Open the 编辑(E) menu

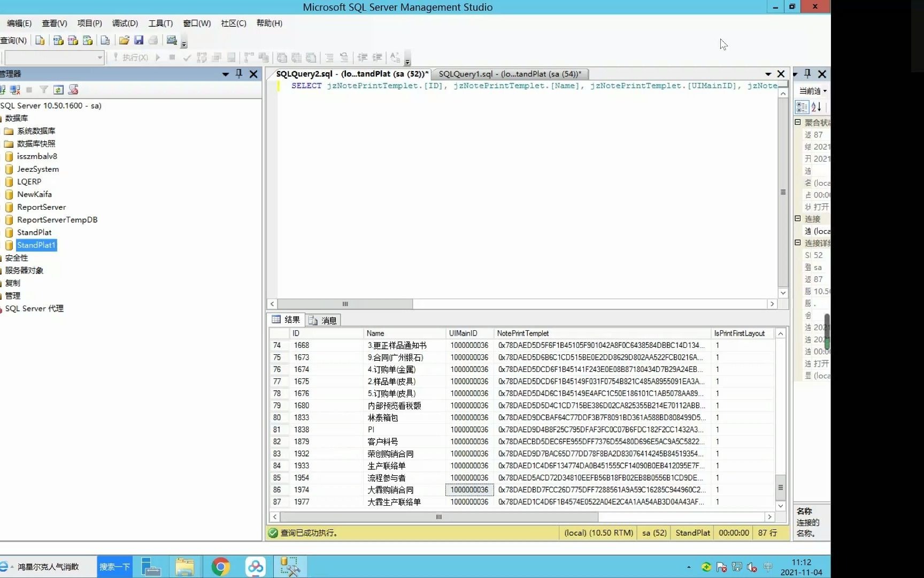coord(19,23)
